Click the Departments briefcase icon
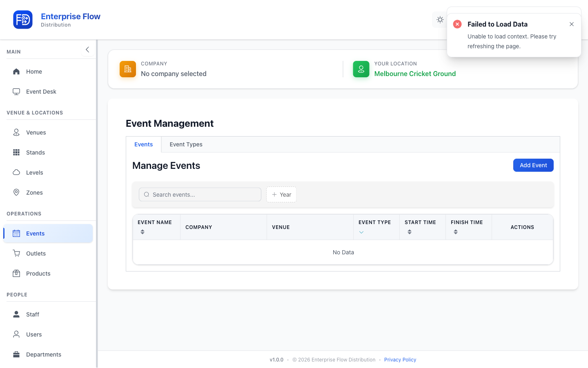This screenshot has height=368, width=588. point(16,355)
